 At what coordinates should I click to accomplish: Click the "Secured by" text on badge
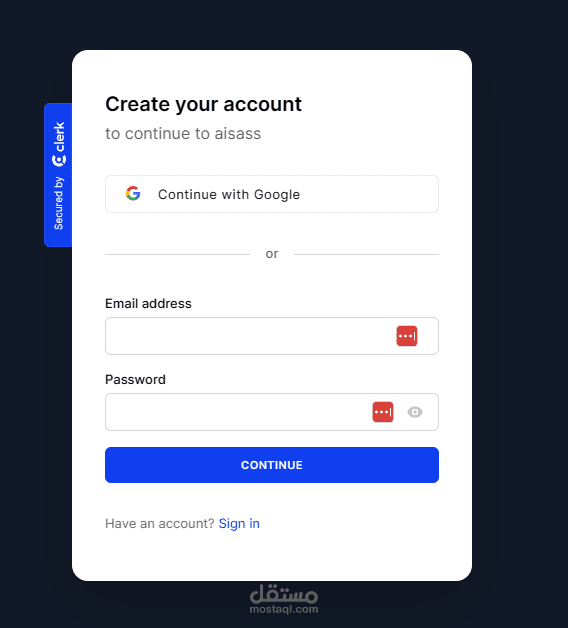click(59, 203)
